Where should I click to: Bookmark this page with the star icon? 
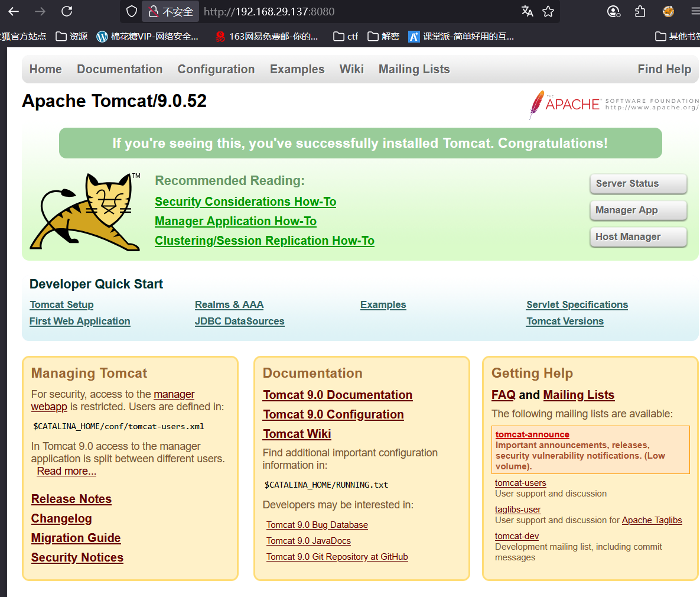pyautogui.click(x=548, y=12)
